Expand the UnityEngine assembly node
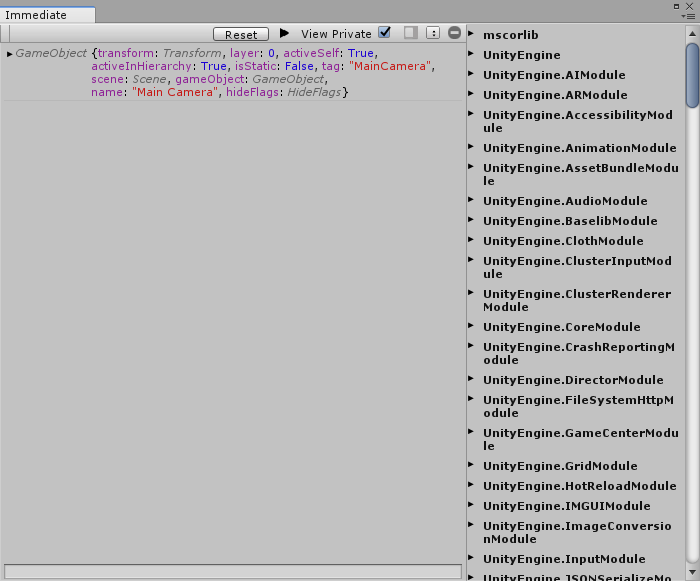Viewport: 700px width, 581px height. (471, 54)
